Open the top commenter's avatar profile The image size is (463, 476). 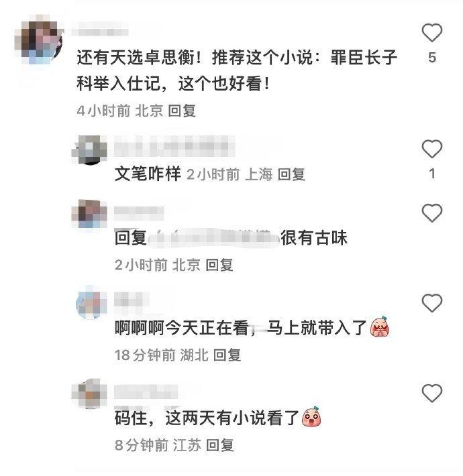(x=39, y=40)
